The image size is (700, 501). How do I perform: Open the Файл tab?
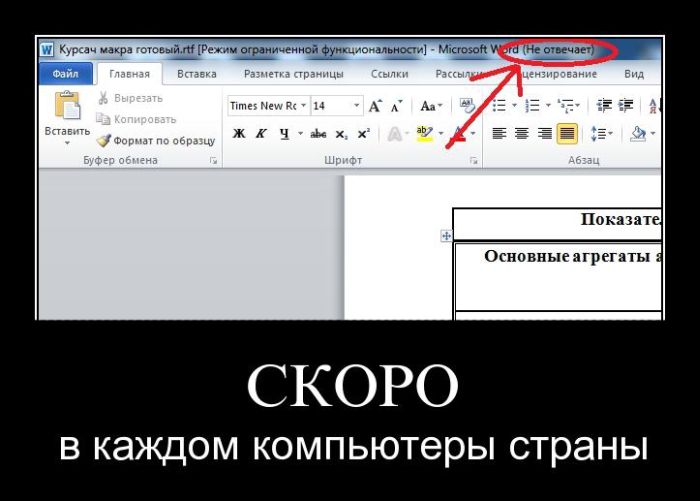[x=66, y=74]
